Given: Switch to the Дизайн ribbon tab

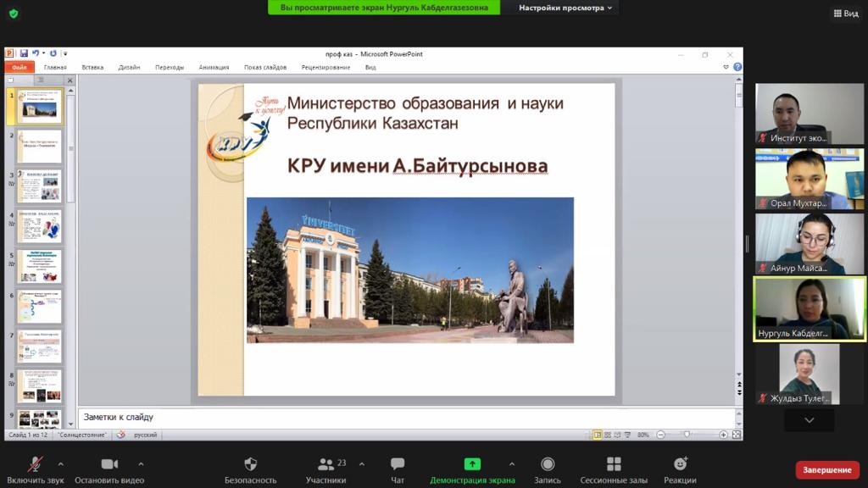Looking at the screenshot, I should pyautogui.click(x=129, y=68).
